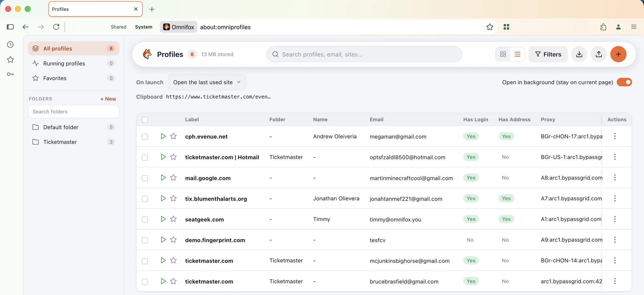Viewport: 644px width, 295px height.
Task: Check the mail.google.com row checkbox
Action: (x=145, y=178)
